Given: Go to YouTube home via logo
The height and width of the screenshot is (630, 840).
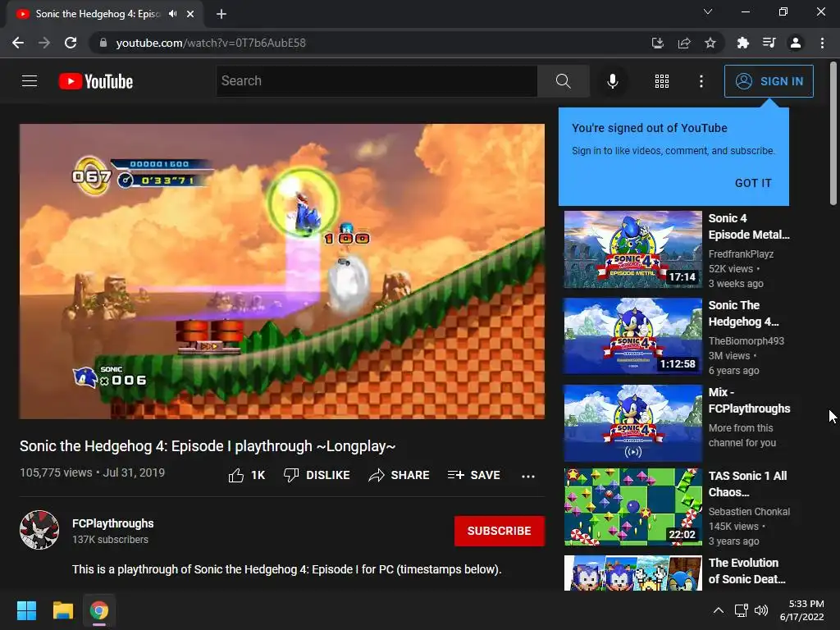Looking at the screenshot, I should (x=96, y=81).
